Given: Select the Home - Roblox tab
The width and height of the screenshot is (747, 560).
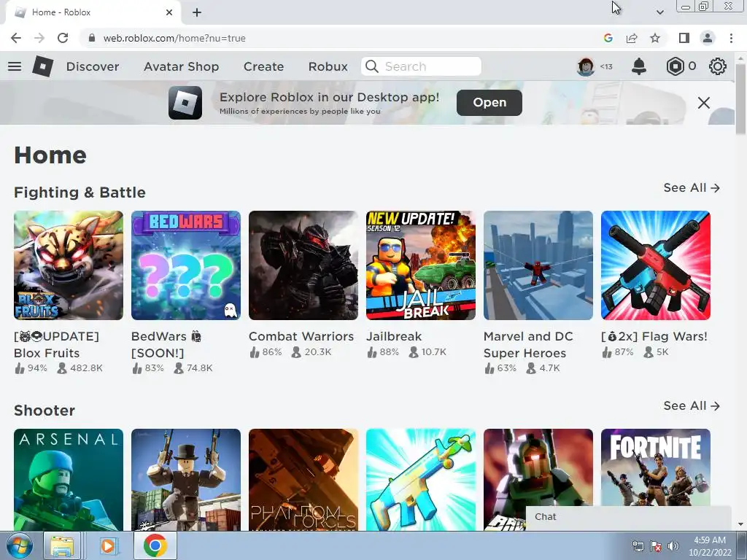Looking at the screenshot, I should pyautogui.click(x=93, y=12).
